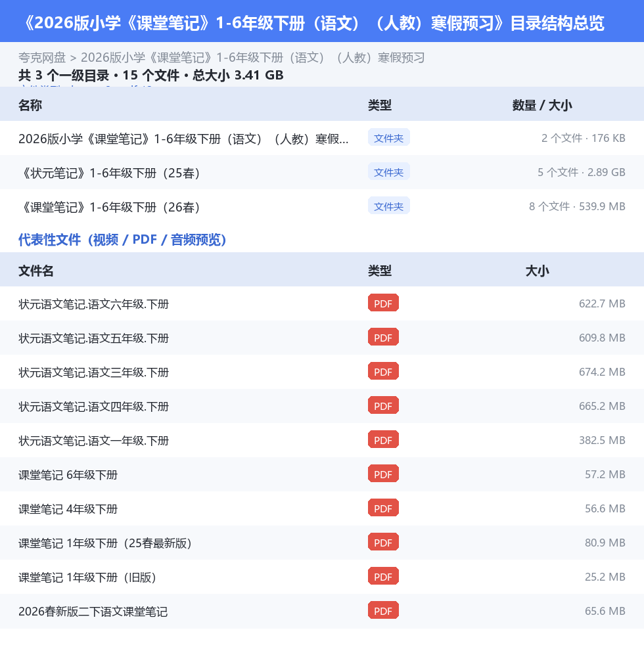Click 文件夹 badge in the 《状元笔记》 row
Screen dimensions: 644x649
point(389,171)
